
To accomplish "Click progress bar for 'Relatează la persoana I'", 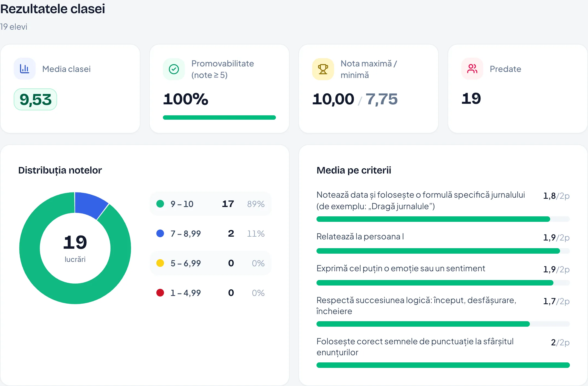I will click(x=443, y=251).
